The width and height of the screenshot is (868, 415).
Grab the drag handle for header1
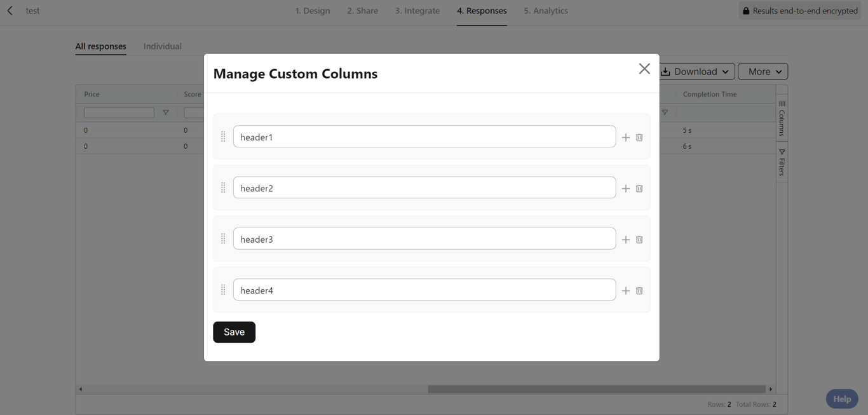223,137
